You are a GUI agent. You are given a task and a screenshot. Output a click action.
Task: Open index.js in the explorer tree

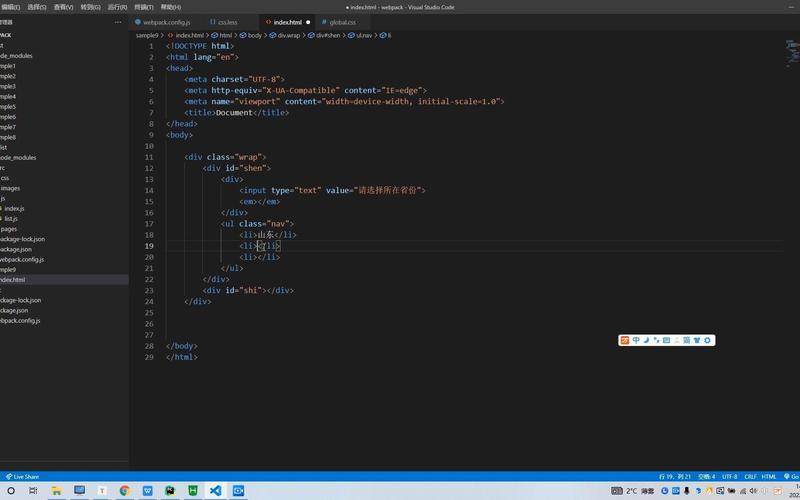14,209
